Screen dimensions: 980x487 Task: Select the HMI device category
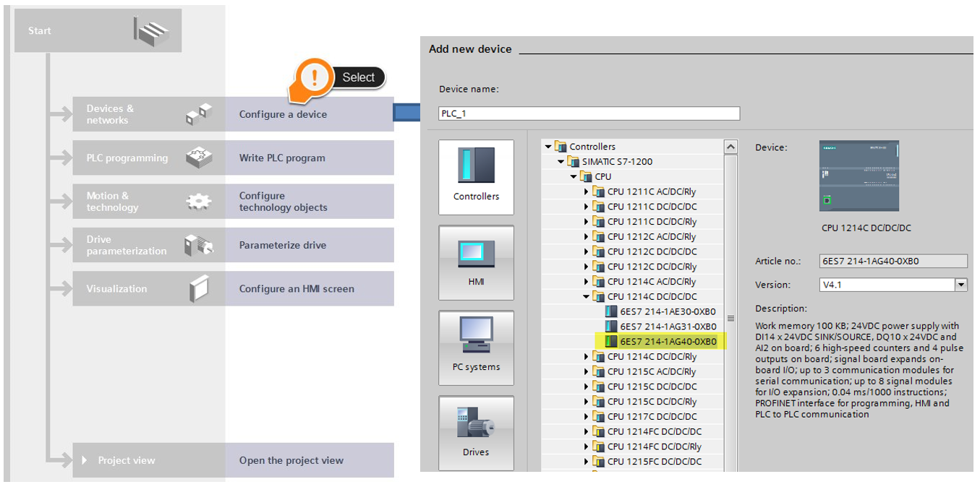[476, 262]
